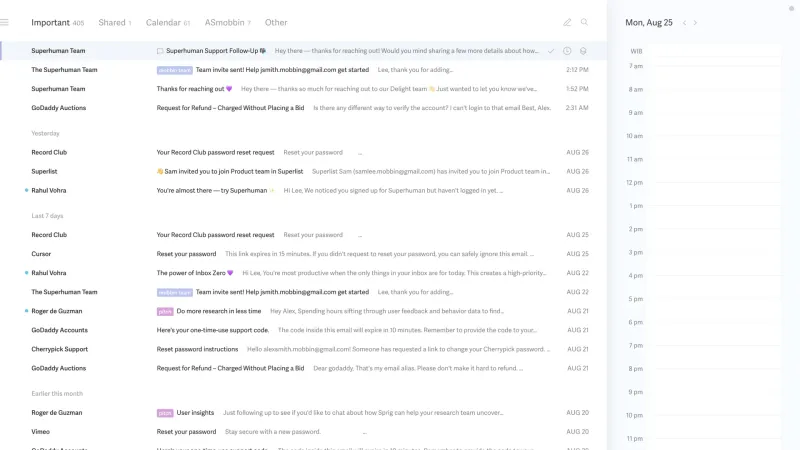Click the comment icon beside Superhuman Support Follow-Up

tap(160, 51)
